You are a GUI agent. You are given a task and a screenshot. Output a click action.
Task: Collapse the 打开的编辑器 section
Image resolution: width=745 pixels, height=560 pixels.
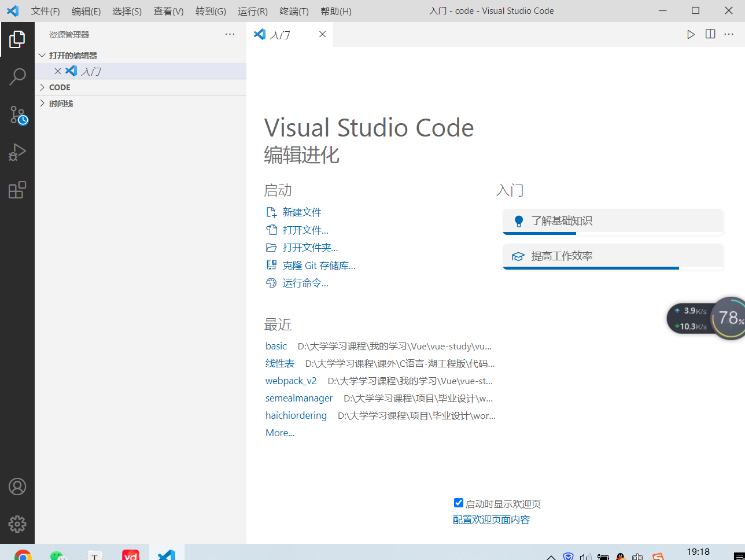pyautogui.click(x=141, y=56)
